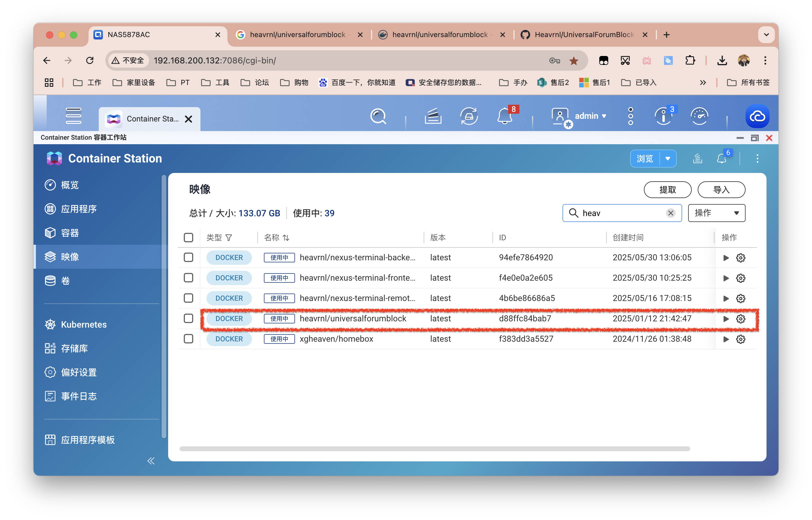The height and width of the screenshot is (520, 812).
Task: Run nexus-terminal-remote image play icon
Action: [726, 299]
